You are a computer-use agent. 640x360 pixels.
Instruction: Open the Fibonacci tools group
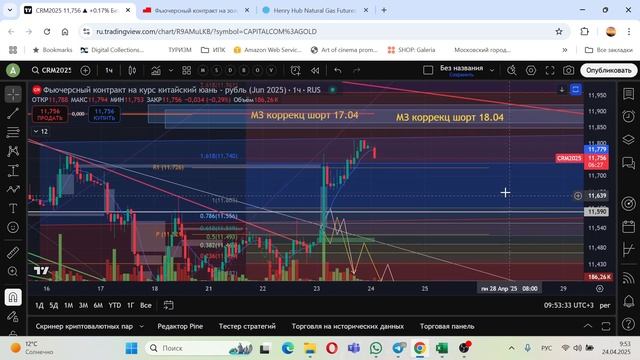13,132
